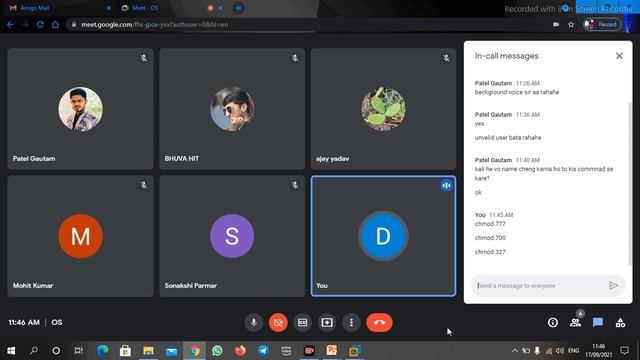Go forward in the browser
Screen dimensions: 640x360
pos(25,24)
